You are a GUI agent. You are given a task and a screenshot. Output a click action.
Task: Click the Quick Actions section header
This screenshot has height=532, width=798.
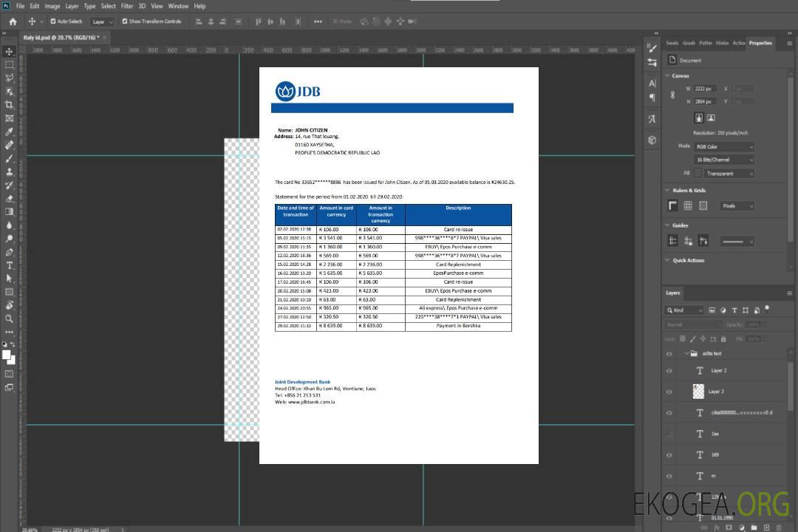pyautogui.click(x=687, y=260)
